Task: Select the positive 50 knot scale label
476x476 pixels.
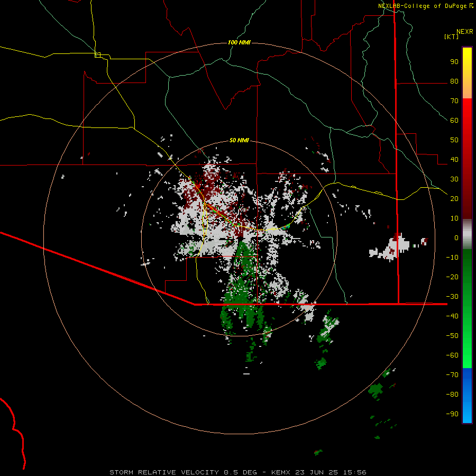Action: (454, 140)
